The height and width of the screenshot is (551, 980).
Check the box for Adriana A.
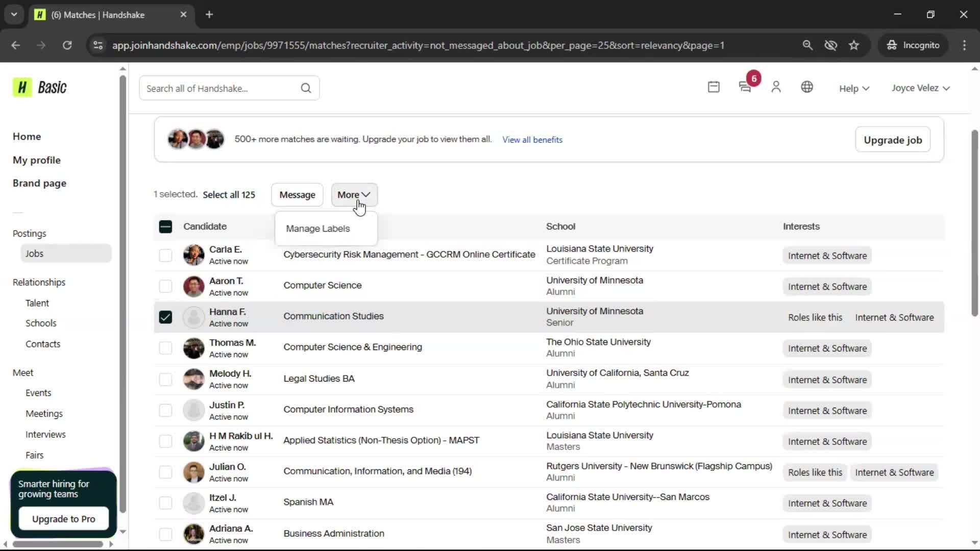(x=165, y=534)
